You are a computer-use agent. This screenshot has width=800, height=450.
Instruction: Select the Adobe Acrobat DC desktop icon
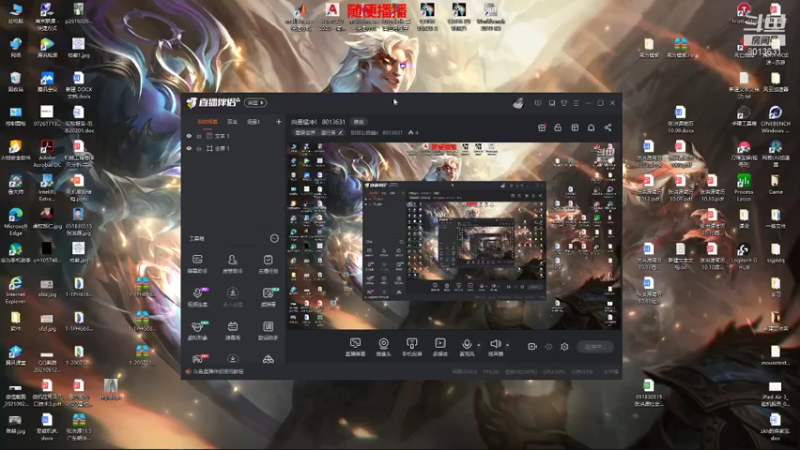coord(47,154)
